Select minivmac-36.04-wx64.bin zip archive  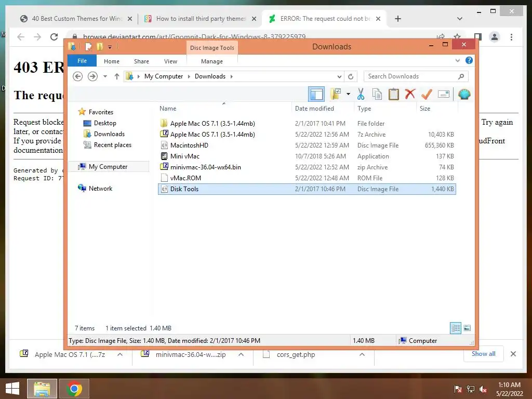click(x=307, y=167)
